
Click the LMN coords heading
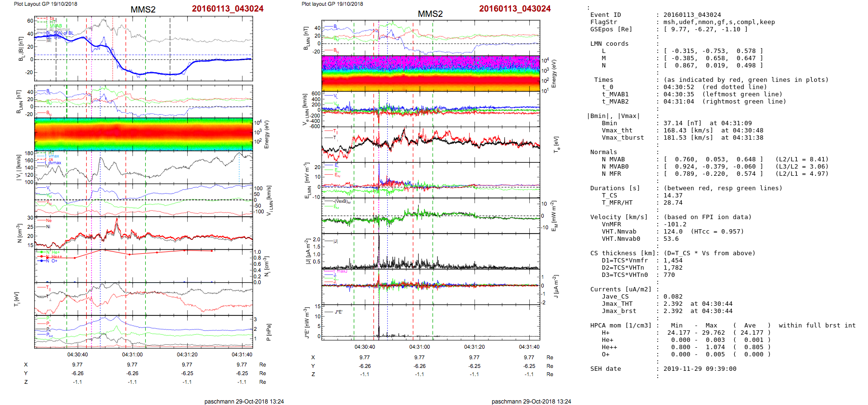pyautogui.click(x=609, y=44)
